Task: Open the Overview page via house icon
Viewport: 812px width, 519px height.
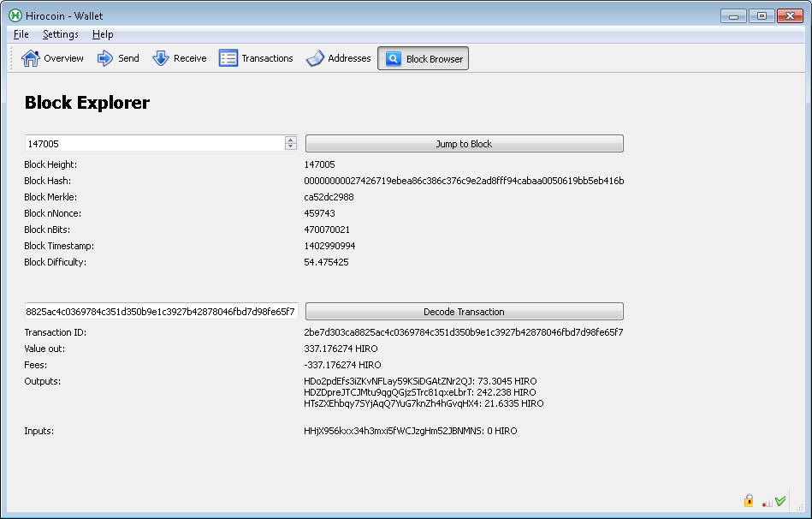Action: coord(31,58)
